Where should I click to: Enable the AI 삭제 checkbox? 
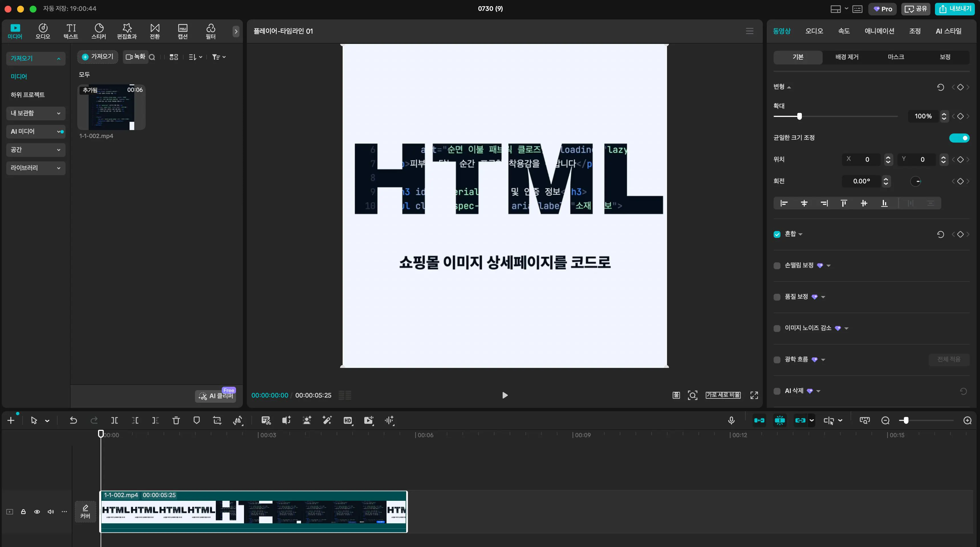coord(777,391)
